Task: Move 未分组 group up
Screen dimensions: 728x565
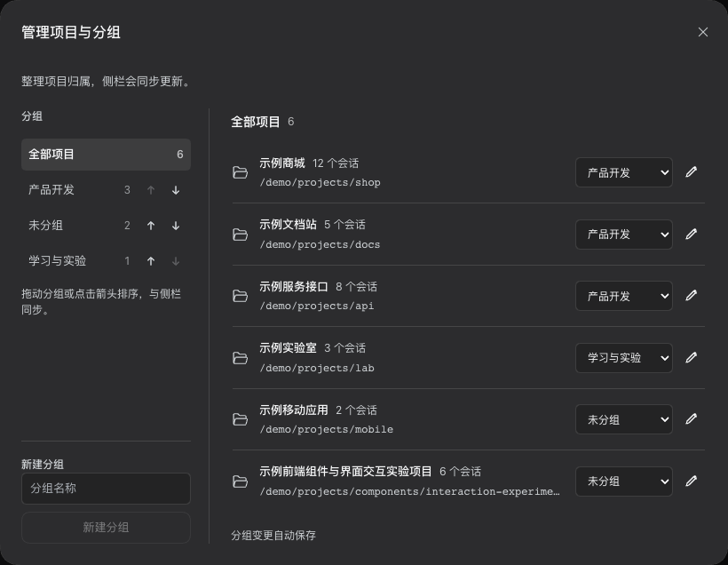Action: pos(151,226)
